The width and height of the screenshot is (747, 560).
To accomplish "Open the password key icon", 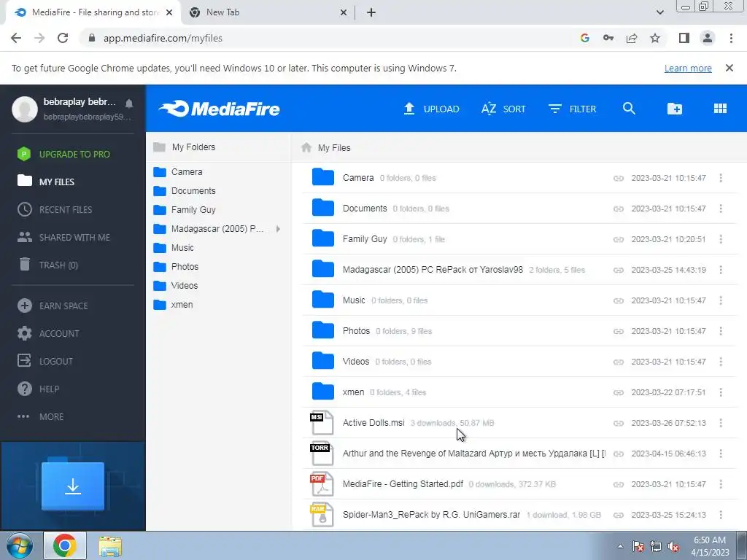I will pos(608,38).
